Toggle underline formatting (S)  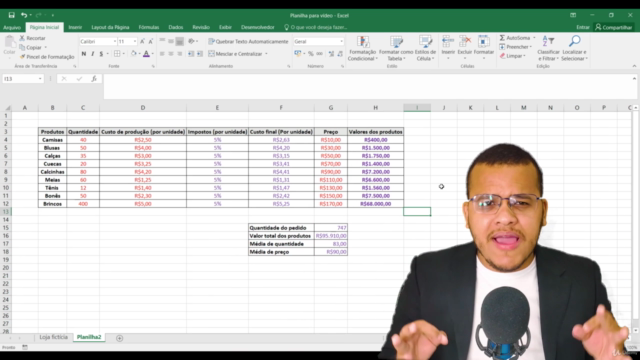click(101, 53)
